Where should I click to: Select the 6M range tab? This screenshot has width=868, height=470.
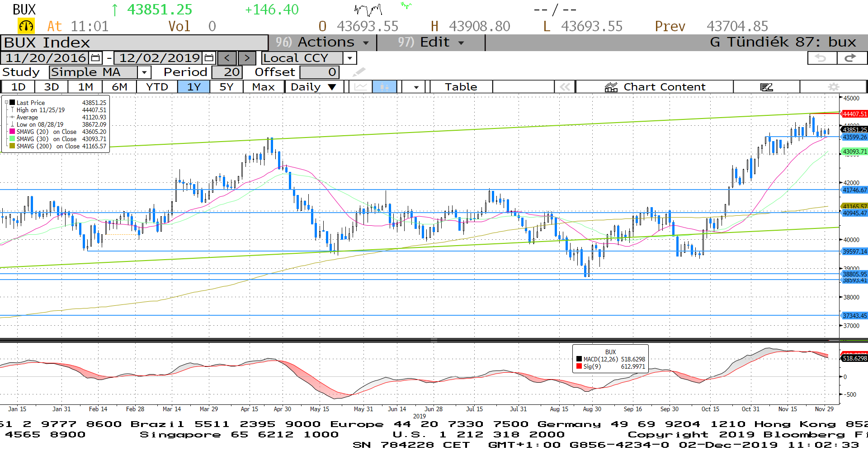[x=119, y=87]
